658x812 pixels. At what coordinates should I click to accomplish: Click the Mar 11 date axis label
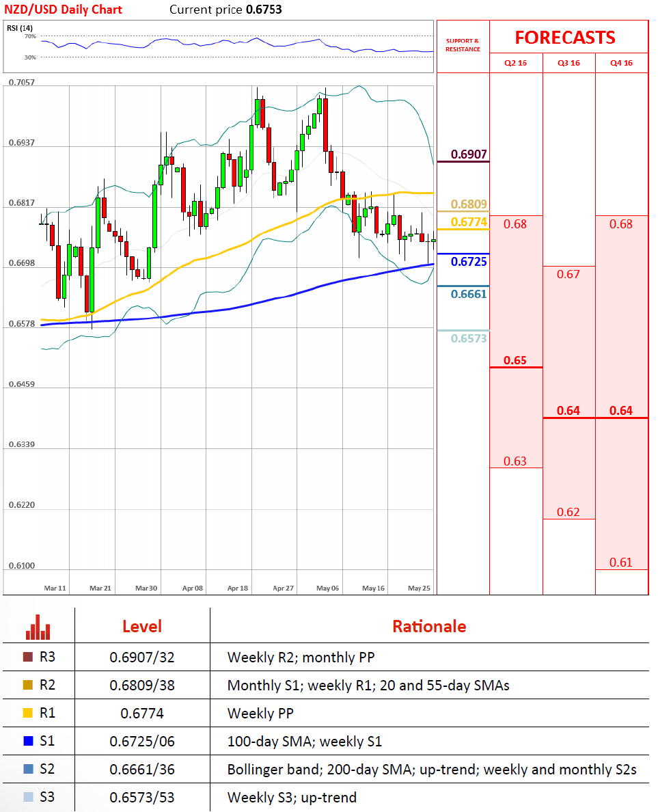click(x=55, y=588)
